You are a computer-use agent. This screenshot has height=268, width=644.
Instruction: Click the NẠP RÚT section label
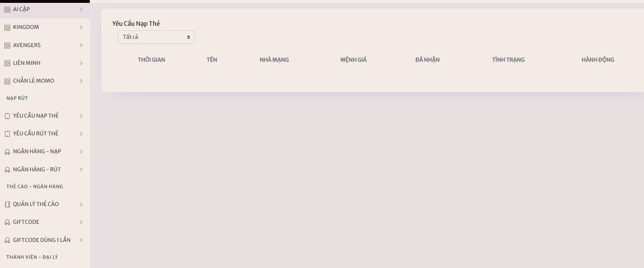tap(17, 98)
